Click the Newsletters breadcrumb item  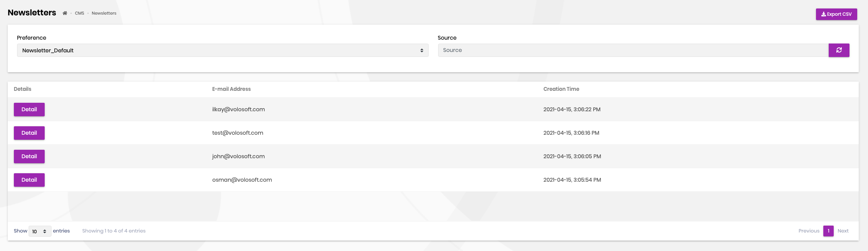(104, 13)
